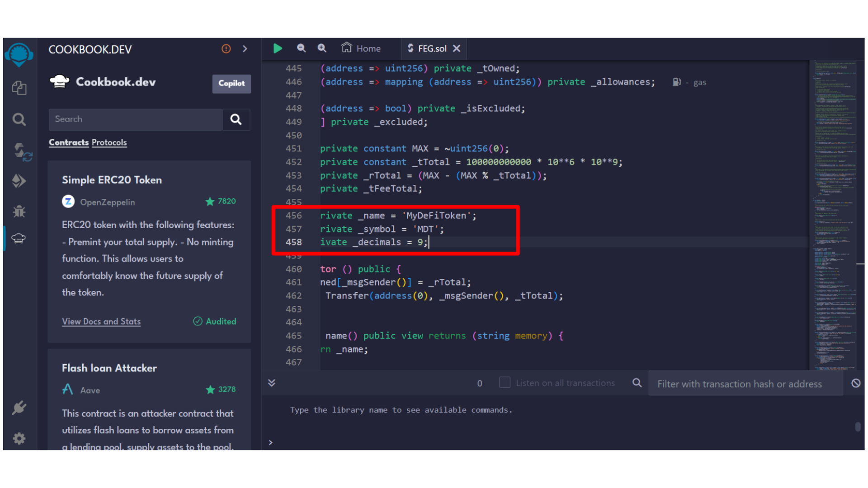Open the Settings gear icon in sidebar
Image resolution: width=868 pixels, height=488 pixels.
click(19, 438)
